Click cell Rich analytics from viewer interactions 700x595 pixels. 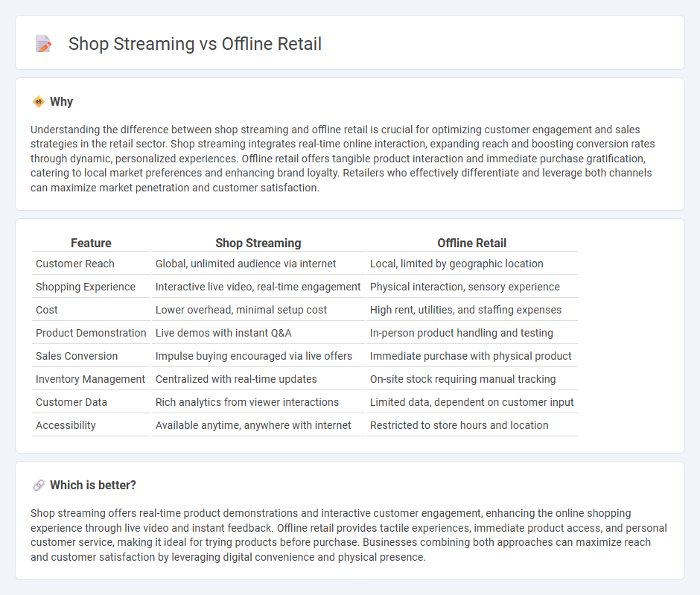point(258,402)
